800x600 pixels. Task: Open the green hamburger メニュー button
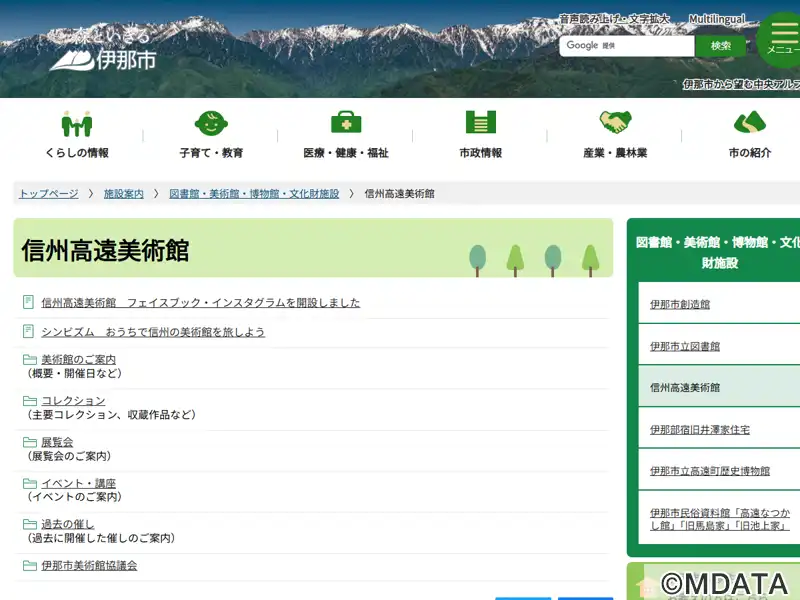coord(782,40)
